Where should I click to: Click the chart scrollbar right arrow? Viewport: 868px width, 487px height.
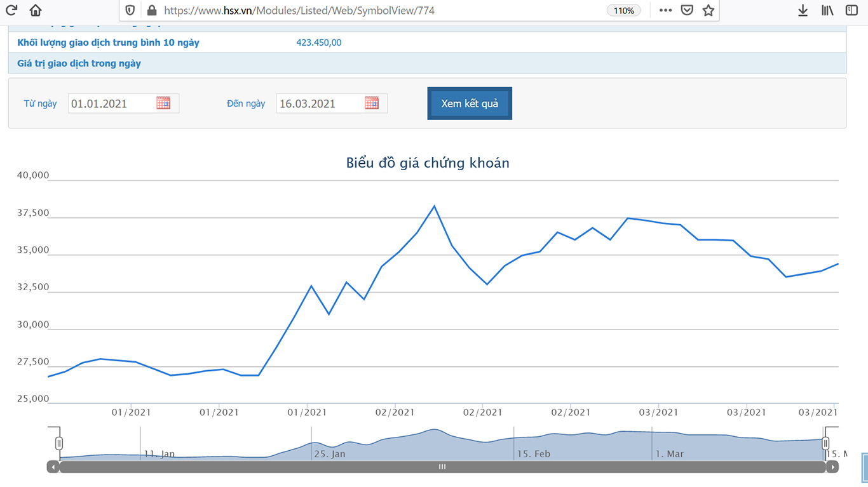coord(832,467)
